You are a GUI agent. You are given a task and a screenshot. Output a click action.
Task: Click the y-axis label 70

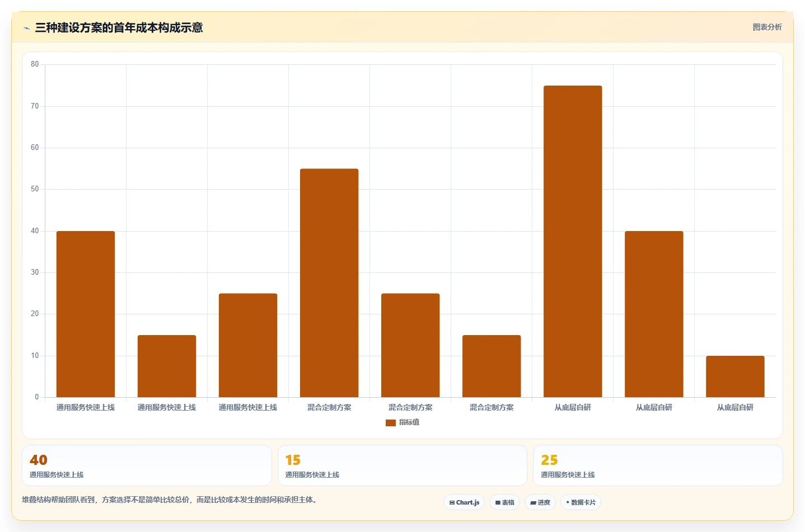tap(35, 106)
